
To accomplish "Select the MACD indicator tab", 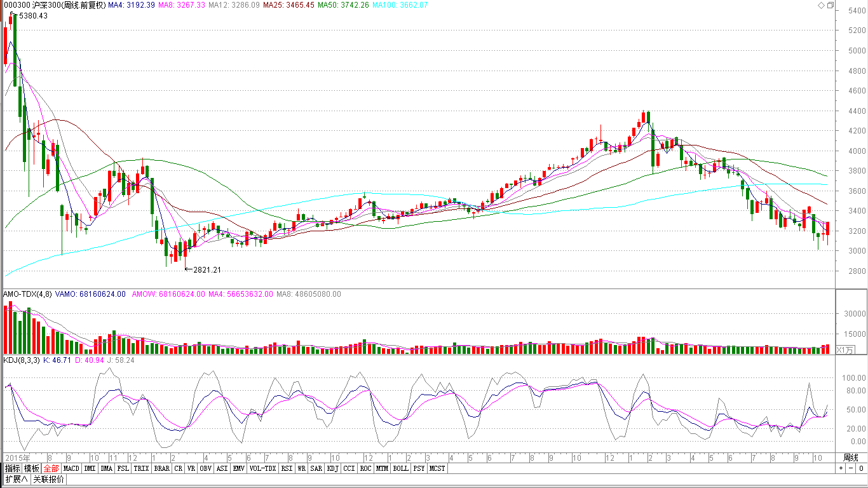I will [x=71, y=468].
